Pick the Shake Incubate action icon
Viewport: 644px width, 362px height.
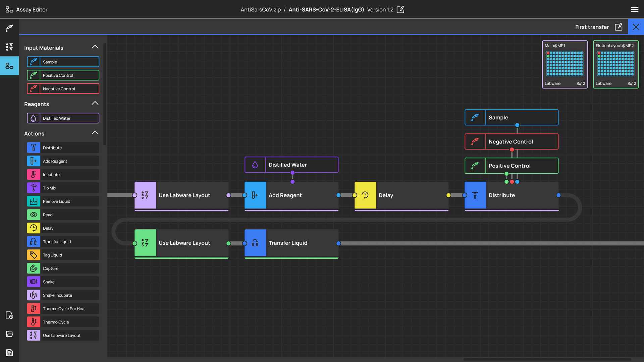tap(34, 295)
